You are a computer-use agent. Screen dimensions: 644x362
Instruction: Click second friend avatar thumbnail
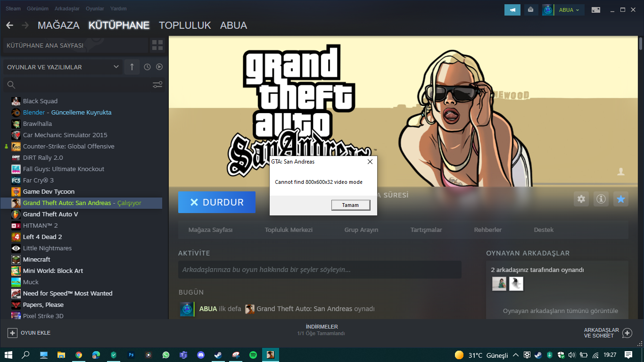coord(516,283)
